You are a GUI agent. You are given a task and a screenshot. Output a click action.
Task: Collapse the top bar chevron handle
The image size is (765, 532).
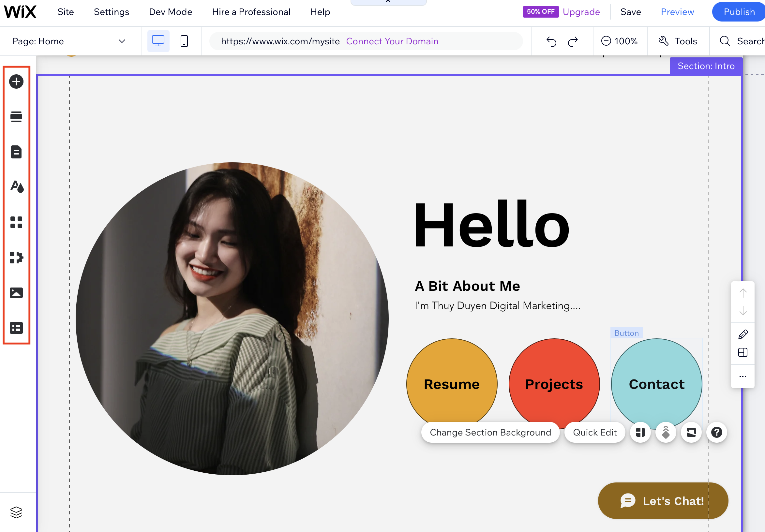(388, 2)
